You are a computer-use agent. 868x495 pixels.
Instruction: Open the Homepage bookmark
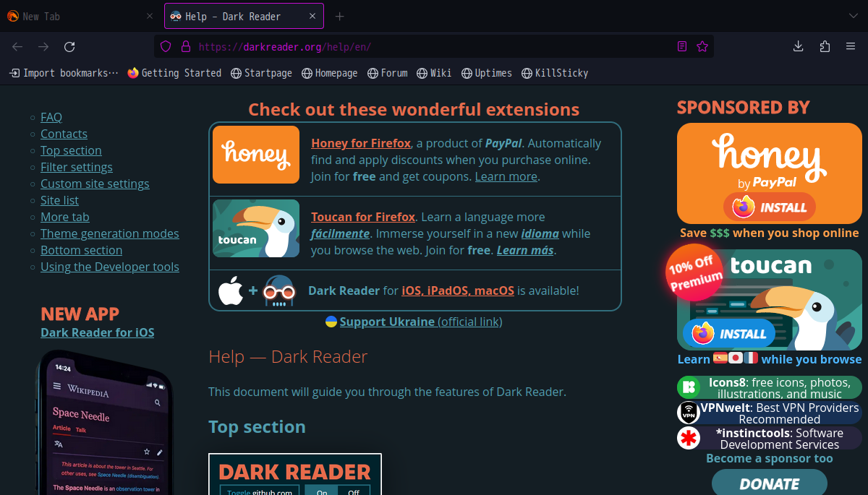tap(330, 73)
